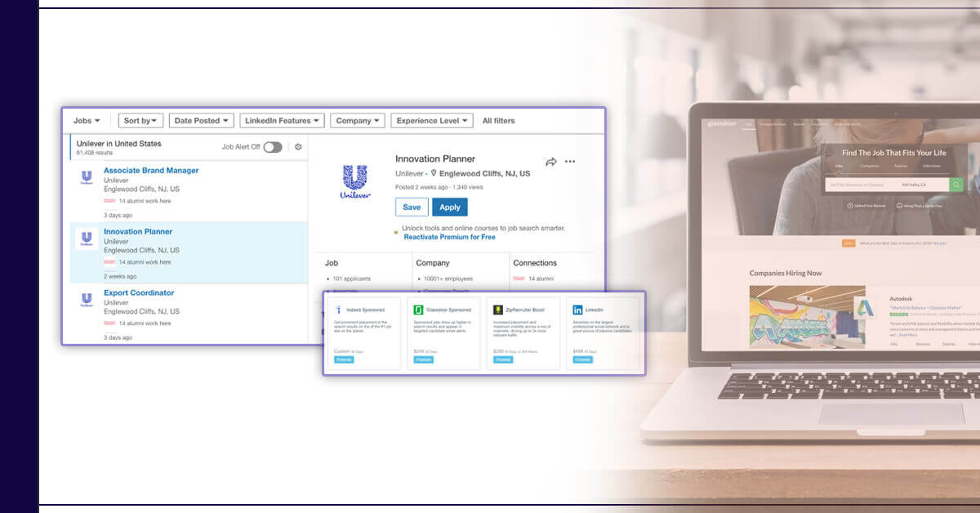Click the 'Hiring? Post a Job' briefcase icon
The height and width of the screenshot is (513, 980).
pyautogui.click(x=899, y=206)
